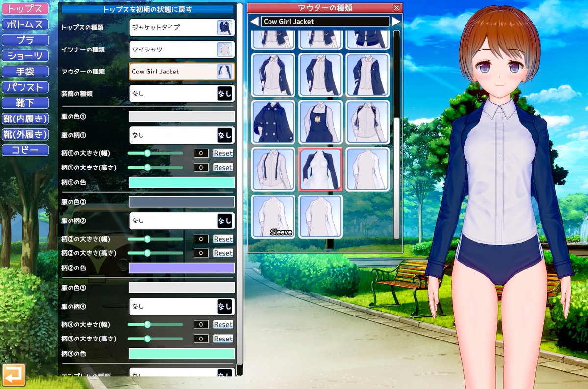
Task: Adjust the 柄①の大きさ(高さ) slider
Action: pyautogui.click(x=147, y=167)
